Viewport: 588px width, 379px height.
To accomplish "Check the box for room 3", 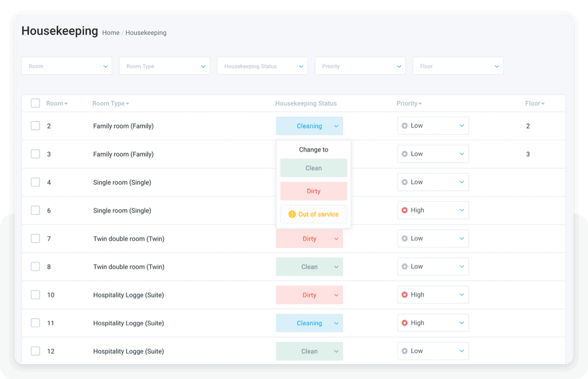I will pos(35,154).
